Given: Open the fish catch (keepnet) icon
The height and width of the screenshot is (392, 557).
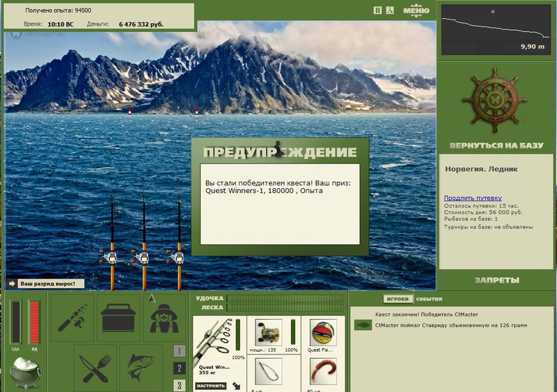Looking at the screenshot, I should click(x=141, y=368).
